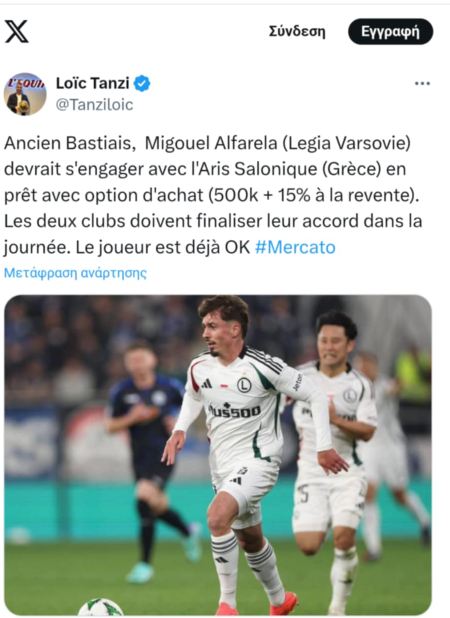Screen dimensions: 450x618
Task: Open the three-dot more options menu
Action: [422, 84]
